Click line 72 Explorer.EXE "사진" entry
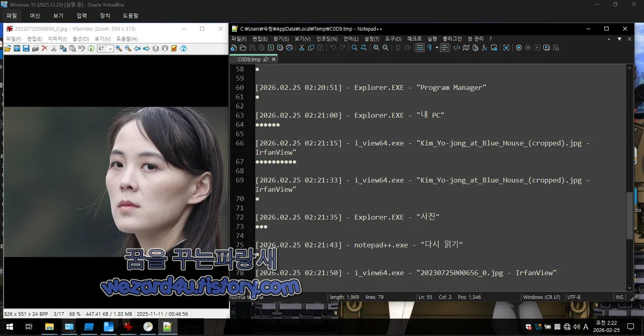Screen dimensions: 644x336 [347, 217]
